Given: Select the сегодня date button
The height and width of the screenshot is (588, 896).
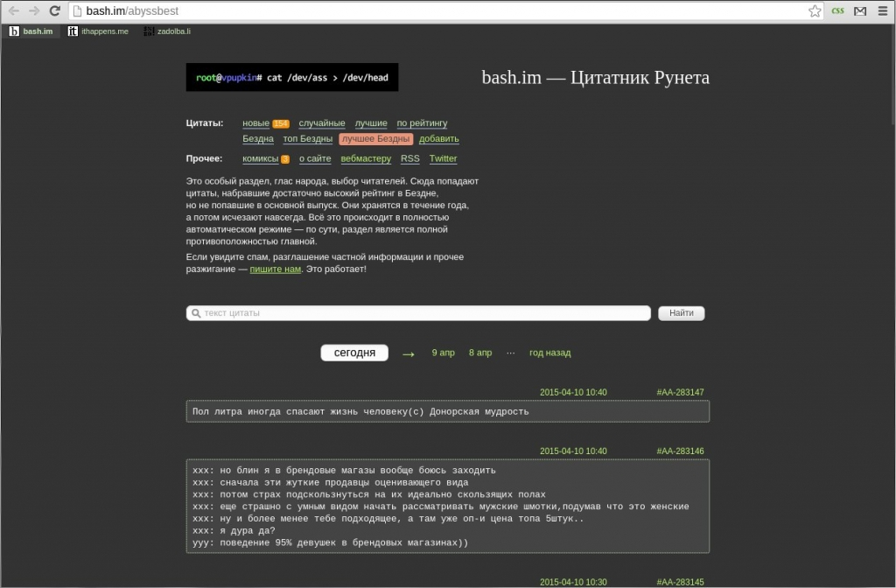Looking at the screenshot, I should (x=354, y=353).
